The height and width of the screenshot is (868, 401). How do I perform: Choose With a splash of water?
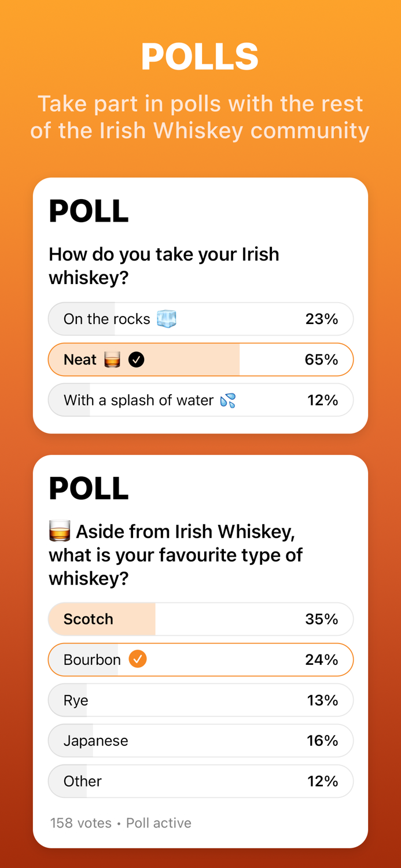(x=201, y=400)
